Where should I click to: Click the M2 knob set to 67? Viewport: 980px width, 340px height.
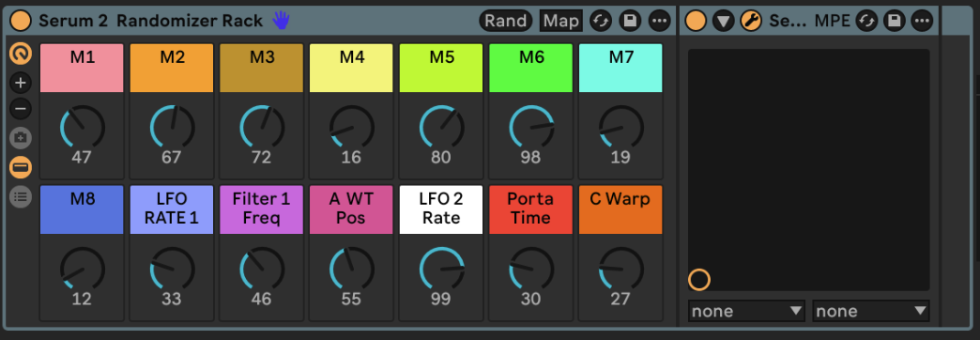click(x=172, y=127)
